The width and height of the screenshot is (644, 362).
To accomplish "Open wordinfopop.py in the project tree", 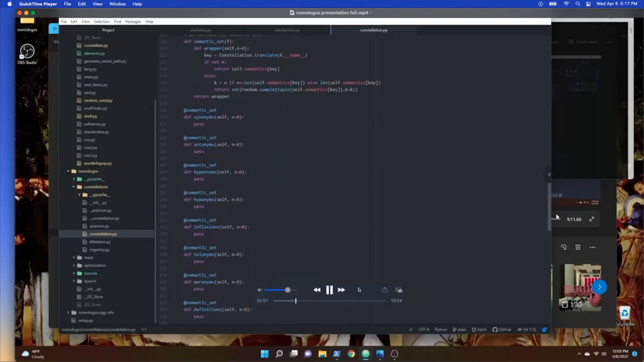I will tap(97, 163).
